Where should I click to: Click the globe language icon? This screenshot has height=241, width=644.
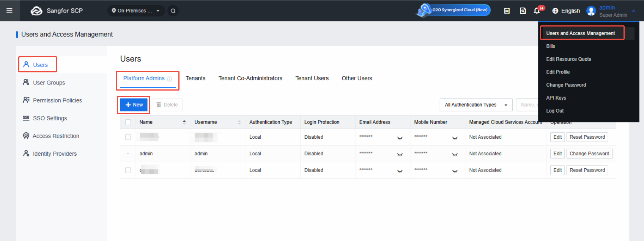point(555,11)
